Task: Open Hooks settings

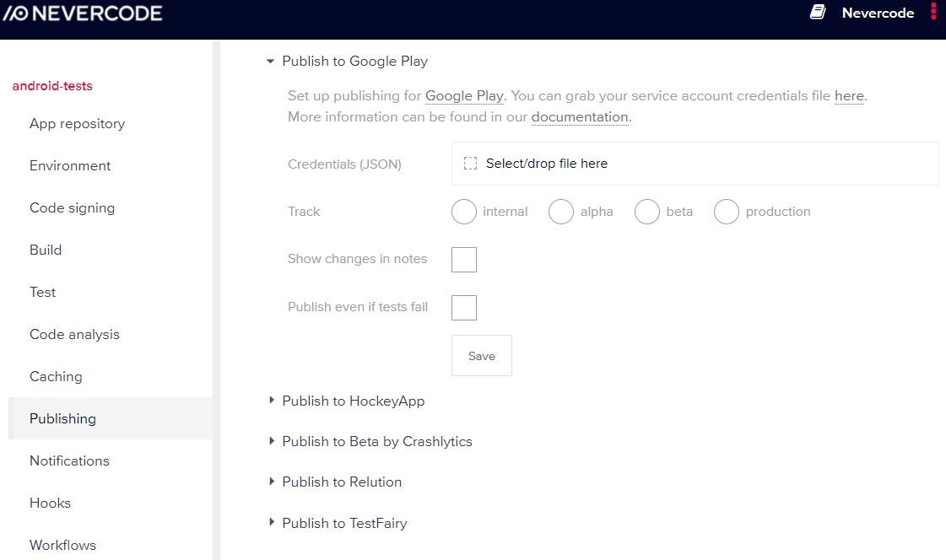Action: click(50, 503)
